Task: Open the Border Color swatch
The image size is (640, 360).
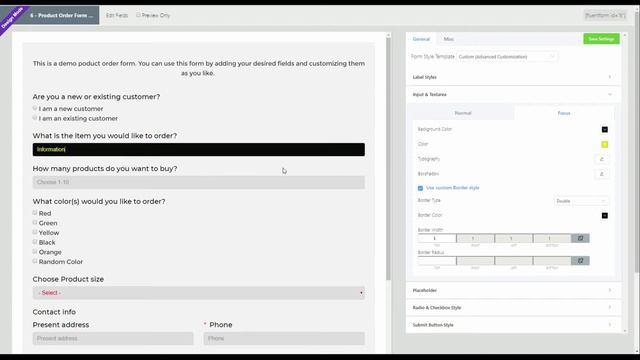Action: [604, 216]
